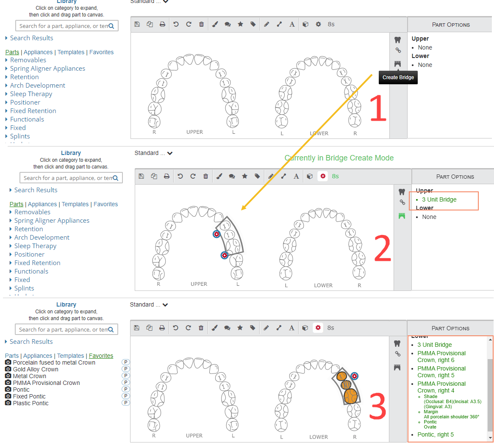
Task: Click red gear icon beside green 8s label
Action: click(x=322, y=176)
